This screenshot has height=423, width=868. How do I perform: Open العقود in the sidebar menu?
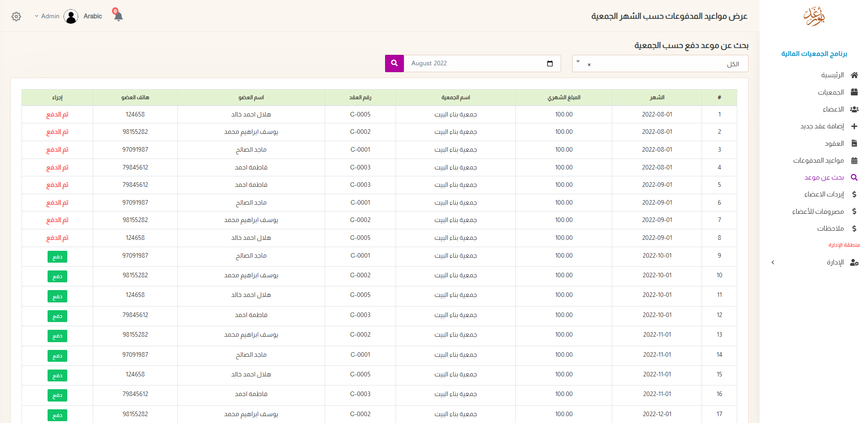pos(834,143)
